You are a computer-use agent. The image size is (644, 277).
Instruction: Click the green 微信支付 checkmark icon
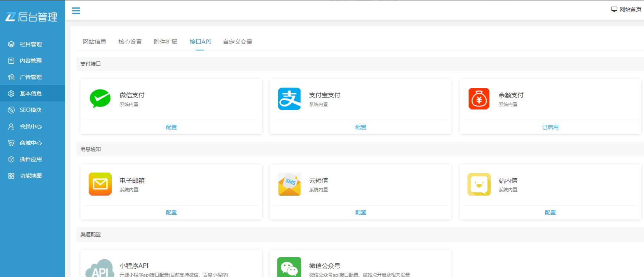click(100, 99)
